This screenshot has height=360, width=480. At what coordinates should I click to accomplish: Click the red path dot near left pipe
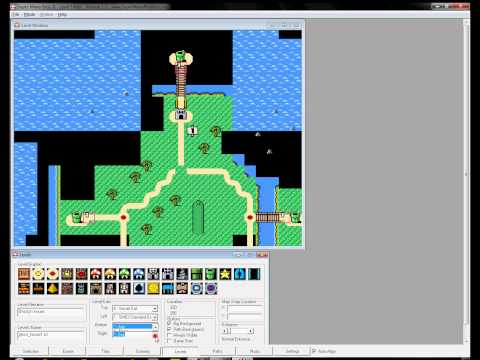click(x=123, y=217)
